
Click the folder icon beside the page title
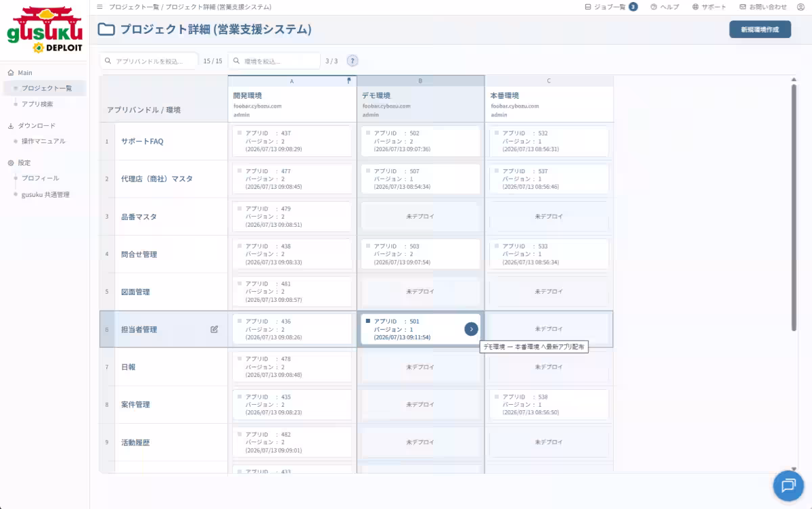point(106,30)
